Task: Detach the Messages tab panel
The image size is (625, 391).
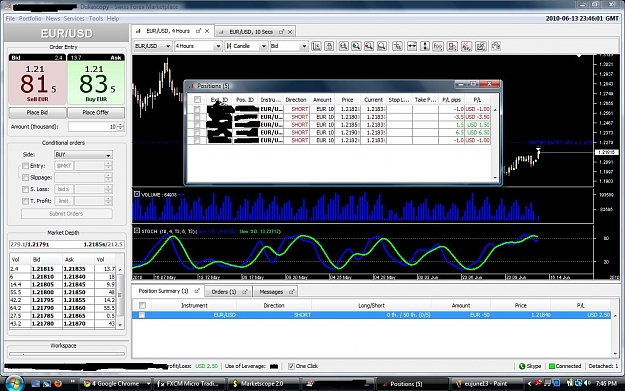Action: [x=291, y=292]
